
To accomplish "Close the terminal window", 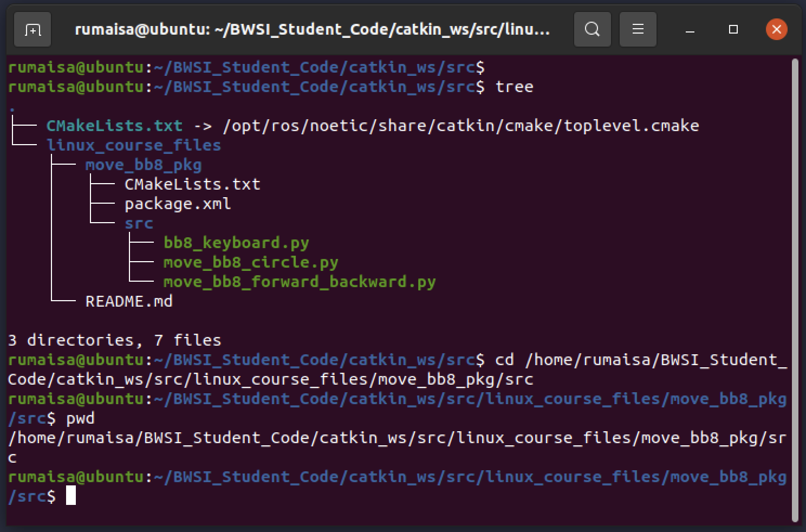I will coord(776,29).
